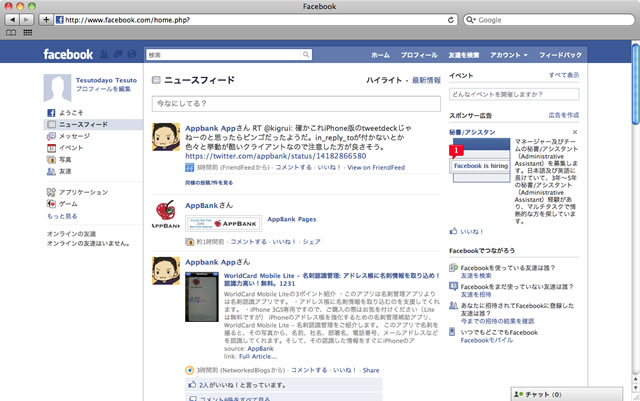Viewport: 640px width, 401px height.
Task: Click ようこそ sidebar icon
Action: coord(51,113)
